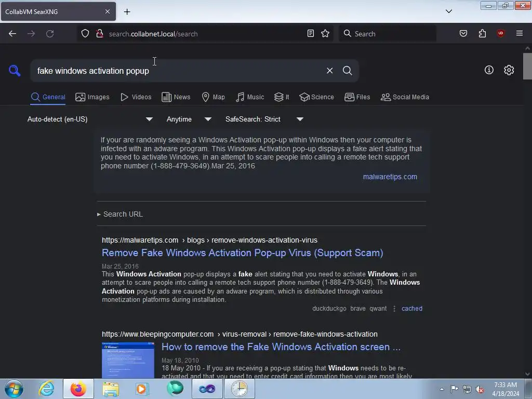Switch to the Files category tab

pos(357,97)
